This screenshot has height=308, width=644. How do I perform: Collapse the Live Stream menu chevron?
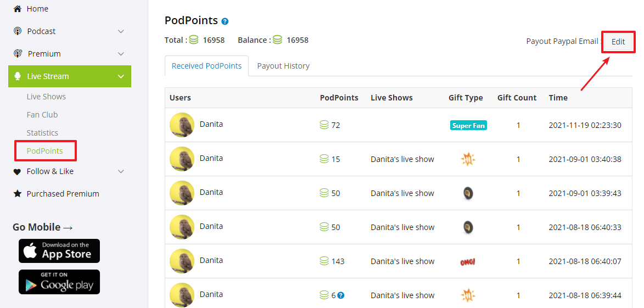[x=121, y=76]
